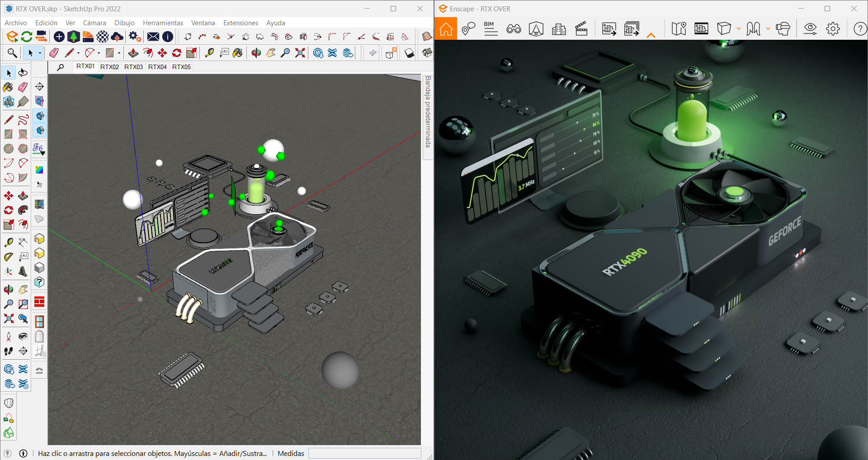Open Enscape asset library tree icon
868x460 pixels.
pos(536,29)
